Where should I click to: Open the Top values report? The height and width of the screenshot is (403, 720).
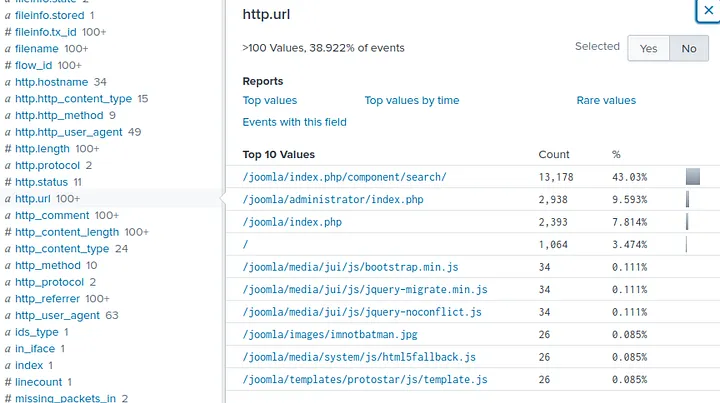click(269, 100)
